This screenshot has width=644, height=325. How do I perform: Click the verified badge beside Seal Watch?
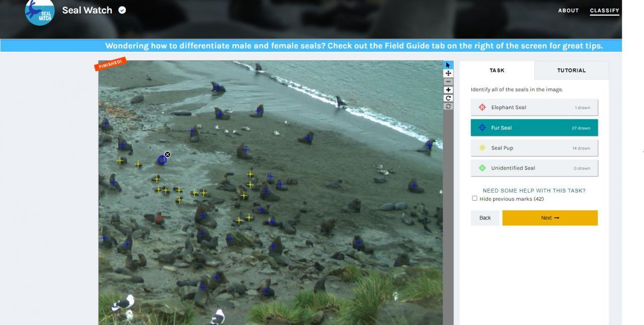122,10
